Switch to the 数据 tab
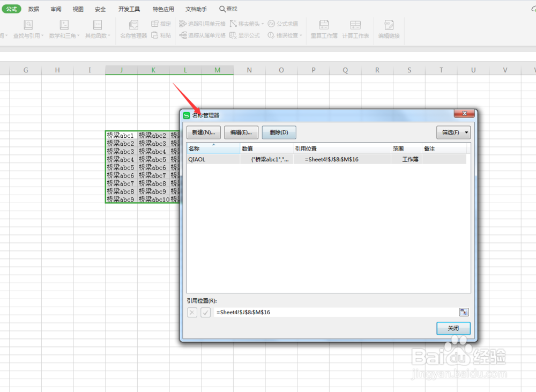The height and width of the screenshot is (392, 536). [x=33, y=9]
